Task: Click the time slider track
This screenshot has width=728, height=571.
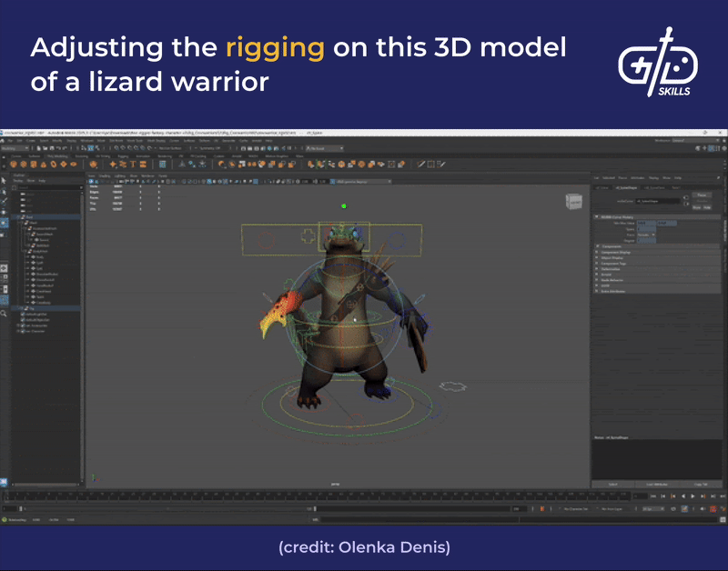Action: 316,496
